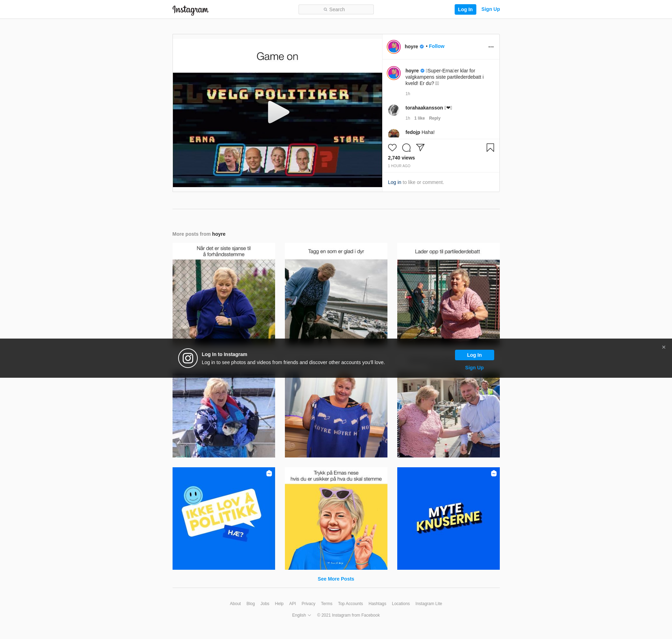Open the About footer link
This screenshot has height=639, width=672.
[235, 604]
